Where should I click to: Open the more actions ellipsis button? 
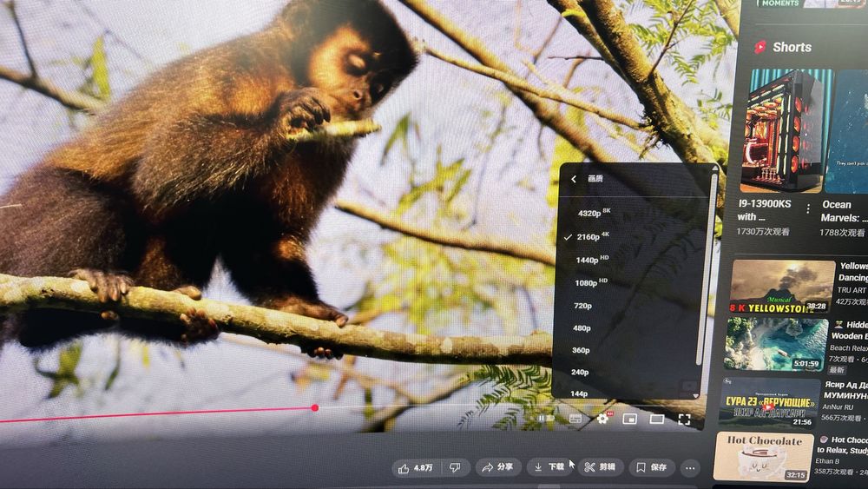click(x=690, y=468)
